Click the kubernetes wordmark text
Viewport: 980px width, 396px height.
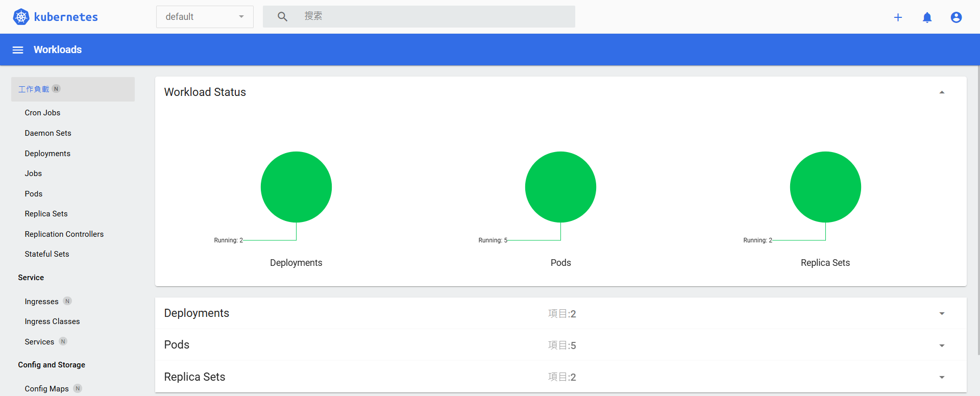point(66,17)
